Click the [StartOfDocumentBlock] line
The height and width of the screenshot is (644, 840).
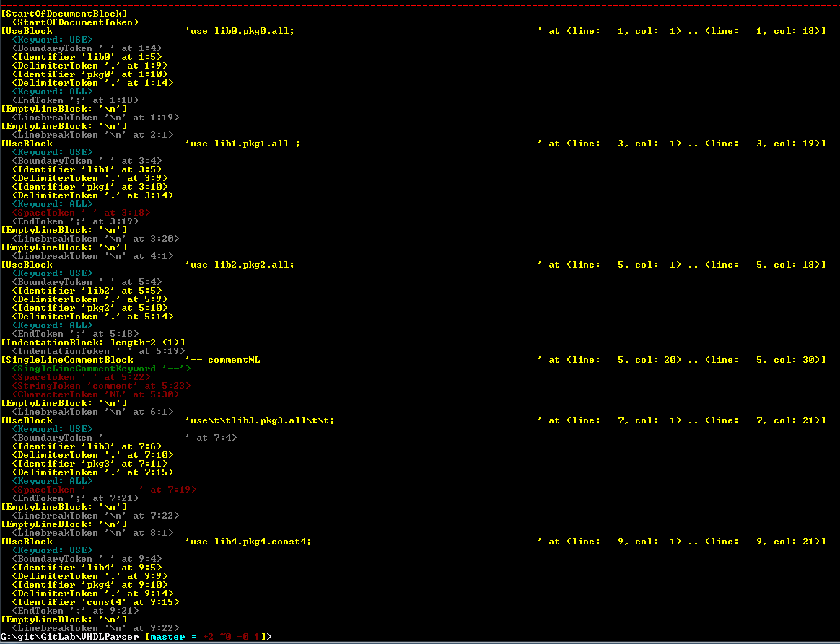pyautogui.click(x=64, y=14)
